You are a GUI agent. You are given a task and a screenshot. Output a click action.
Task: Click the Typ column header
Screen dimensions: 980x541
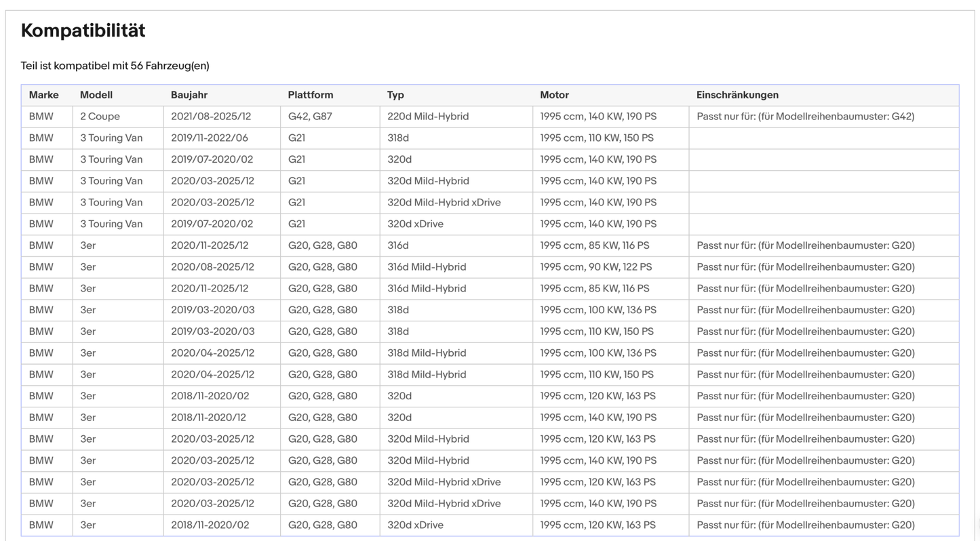coord(395,95)
